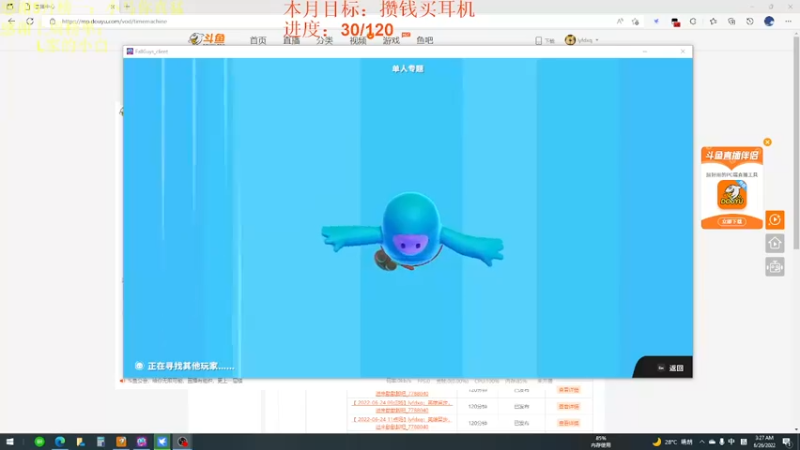The image size is (800, 450).
Task: Open the 分类 menu on Douyu
Action: (324, 40)
